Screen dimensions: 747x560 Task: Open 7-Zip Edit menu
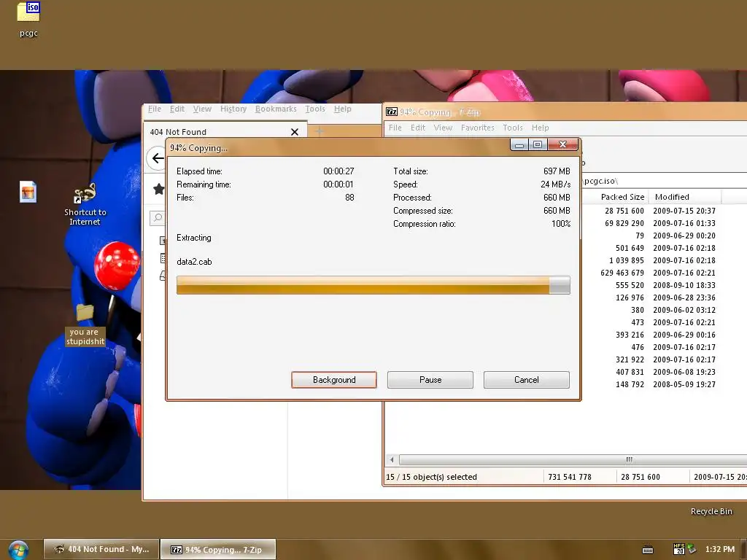coord(418,128)
